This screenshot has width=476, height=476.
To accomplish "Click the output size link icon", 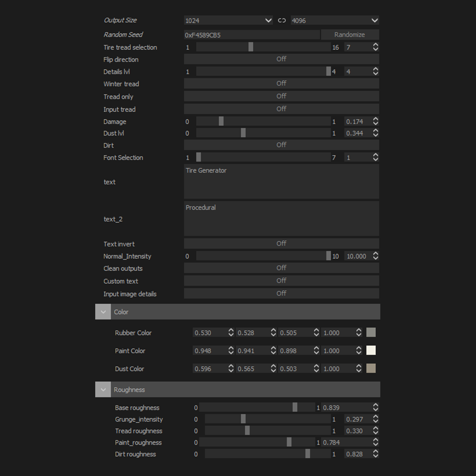I will tap(282, 20).
